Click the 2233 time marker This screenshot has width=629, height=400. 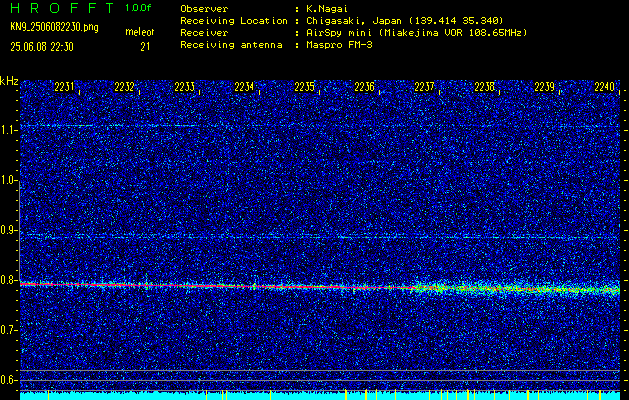(185, 87)
